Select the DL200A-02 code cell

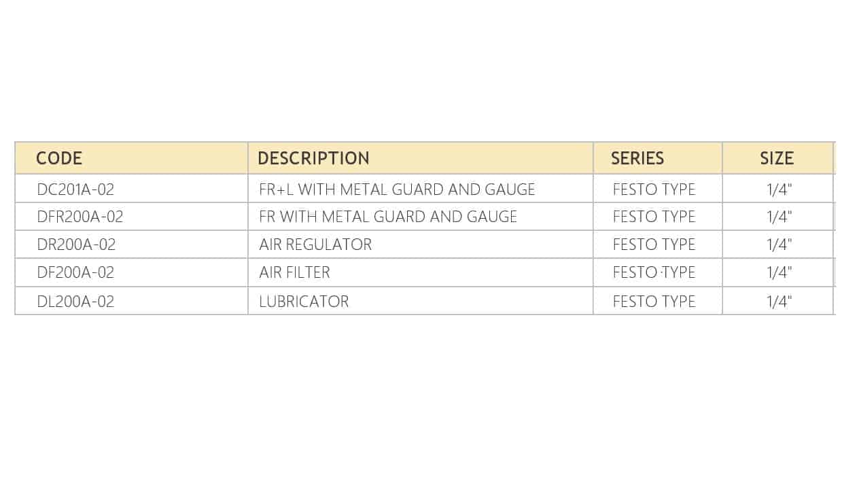[x=132, y=301]
